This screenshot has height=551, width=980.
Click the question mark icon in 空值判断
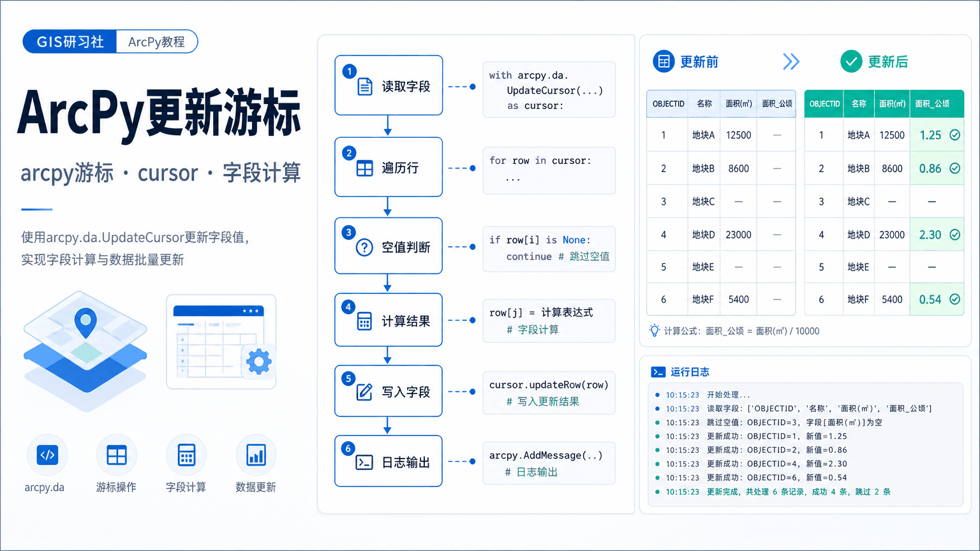[364, 247]
